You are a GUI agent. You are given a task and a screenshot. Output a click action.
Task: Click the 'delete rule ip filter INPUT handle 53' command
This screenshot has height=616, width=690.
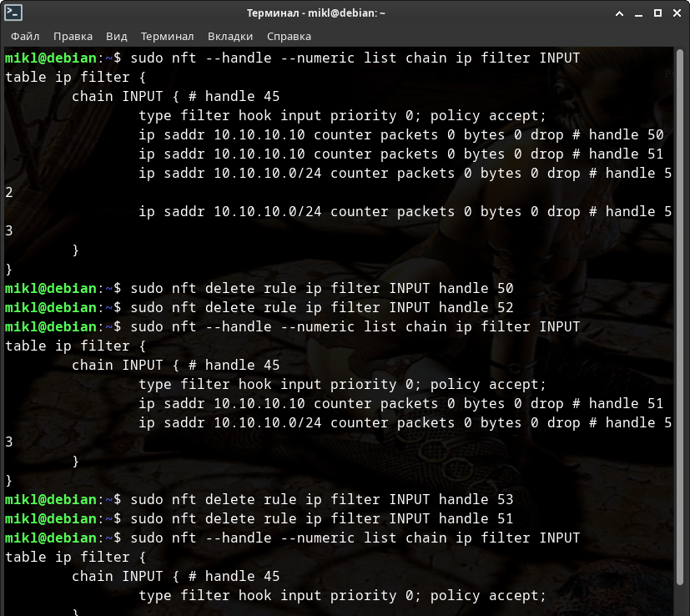coord(321,499)
